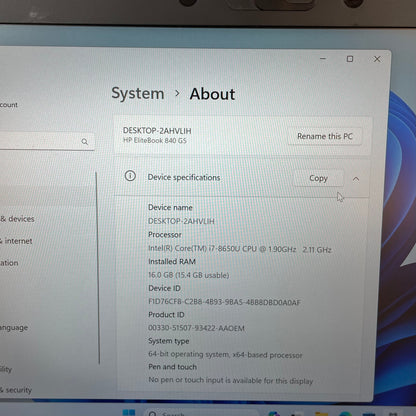Go back to System in breadcrumb
416x416 pixels.
pos(138,93)
